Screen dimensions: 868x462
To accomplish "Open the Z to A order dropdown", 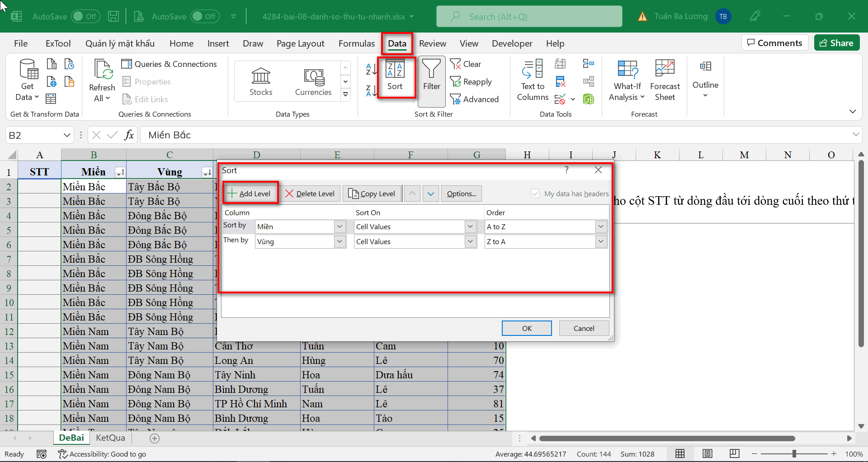I will click(601, 241).
